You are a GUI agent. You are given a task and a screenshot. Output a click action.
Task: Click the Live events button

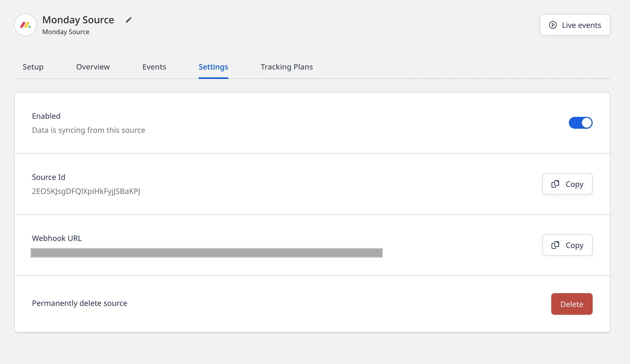[575, 25]
